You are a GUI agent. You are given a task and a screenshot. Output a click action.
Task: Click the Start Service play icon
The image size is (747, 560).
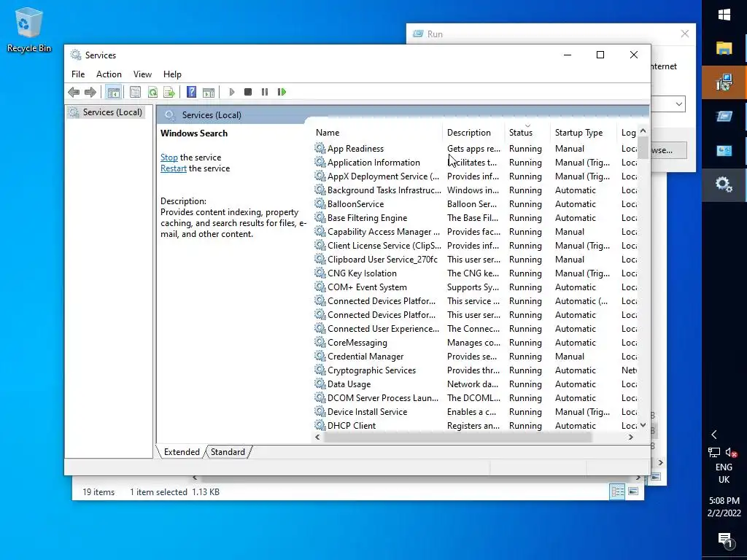pos(232,92)
